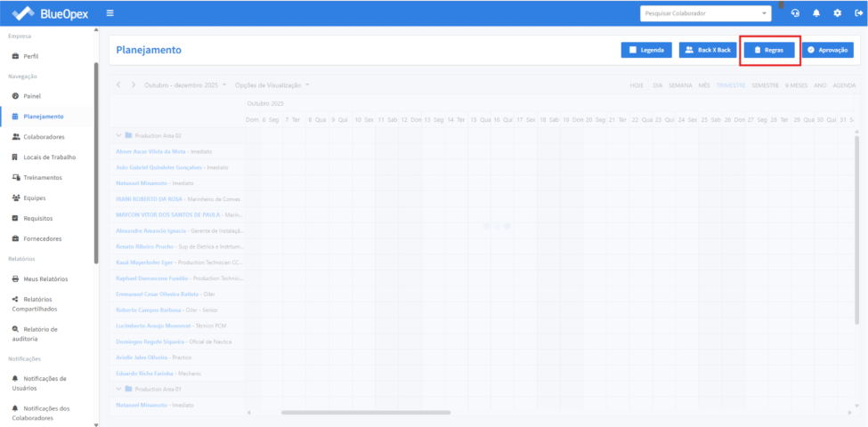Switch to ANO view

click(x=821, y=85)
